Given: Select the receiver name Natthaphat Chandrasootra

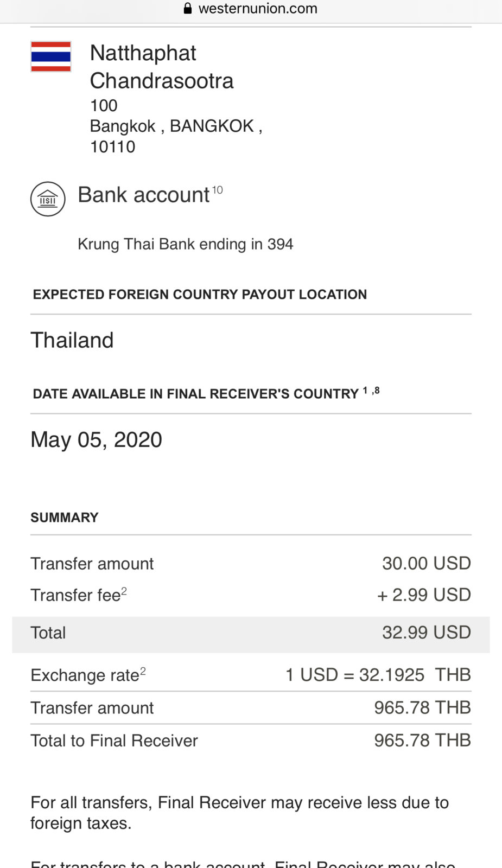Looking at the screenshot, I should pyautogui.click(x=161, y=67).
